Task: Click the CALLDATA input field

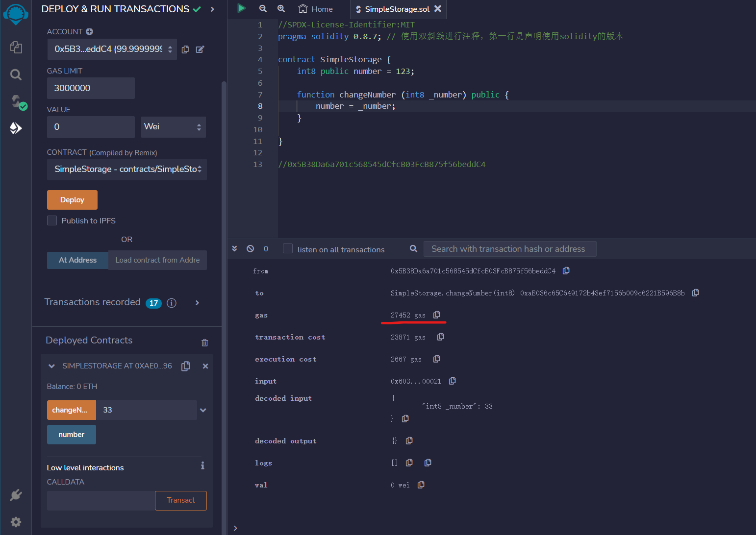Action: click(101, 501)
